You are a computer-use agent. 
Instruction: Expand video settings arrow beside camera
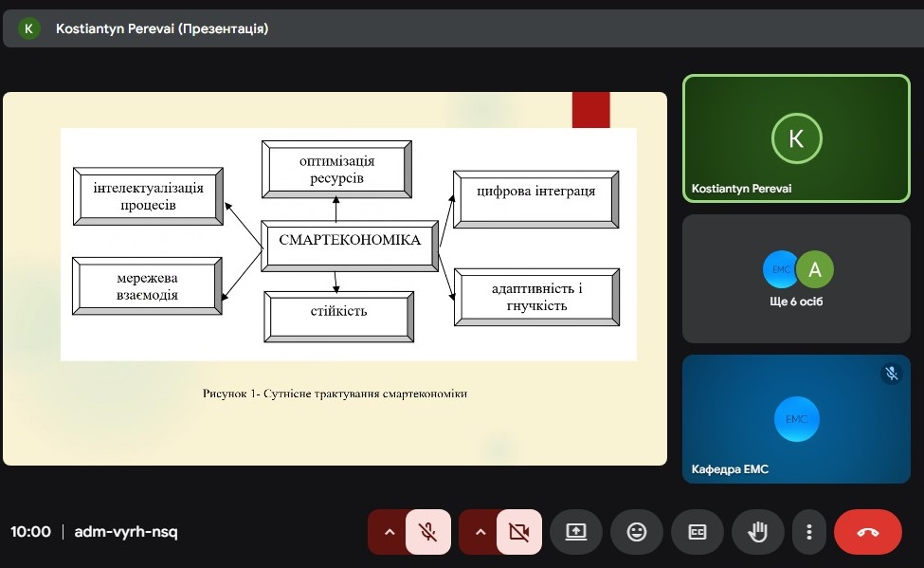tap(480, 532)
